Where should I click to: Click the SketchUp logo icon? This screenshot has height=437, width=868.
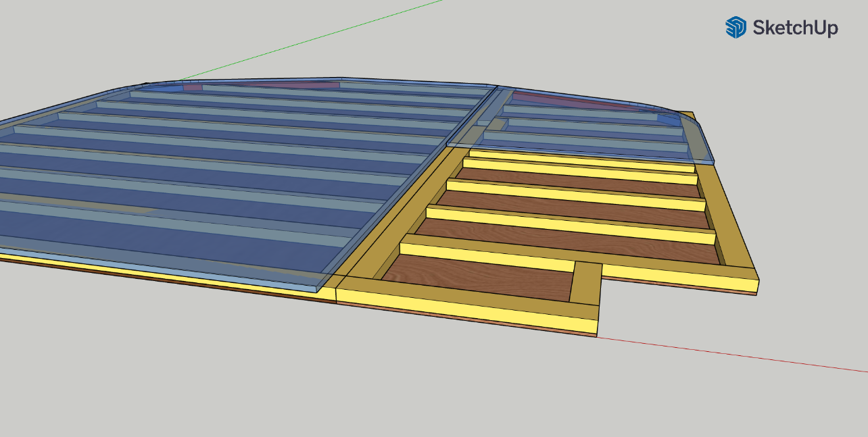pyautogui.click(x=735, y=27)
